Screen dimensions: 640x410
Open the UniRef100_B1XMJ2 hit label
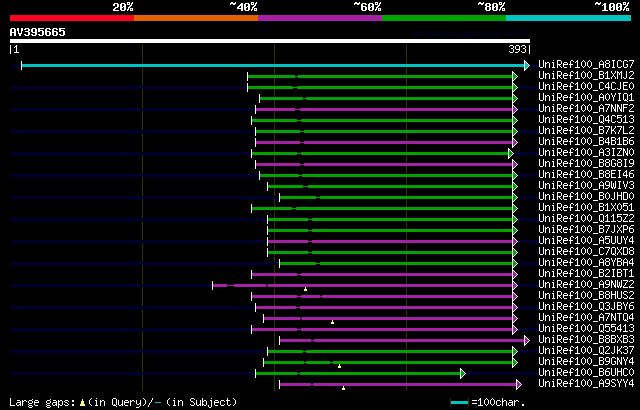[x=586, y=75]
